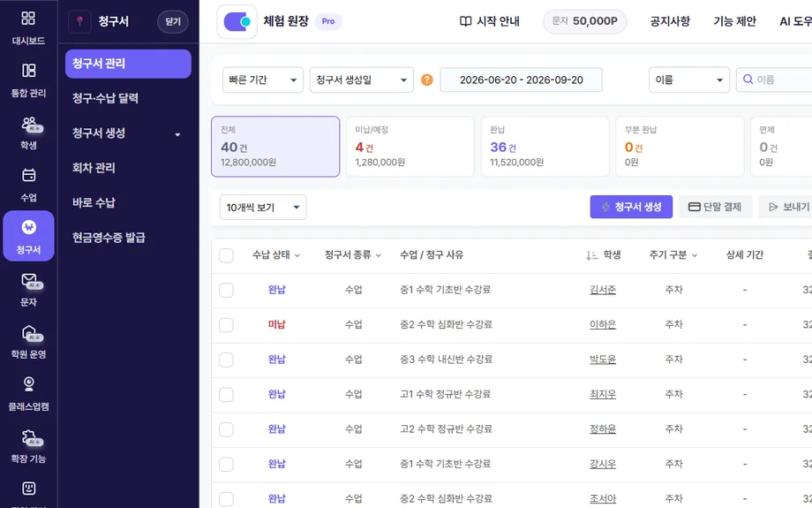This screenshot has width=812, height=508.
Task: Open the 이름 search-type dropdown
Action: (x=688, y=80)
